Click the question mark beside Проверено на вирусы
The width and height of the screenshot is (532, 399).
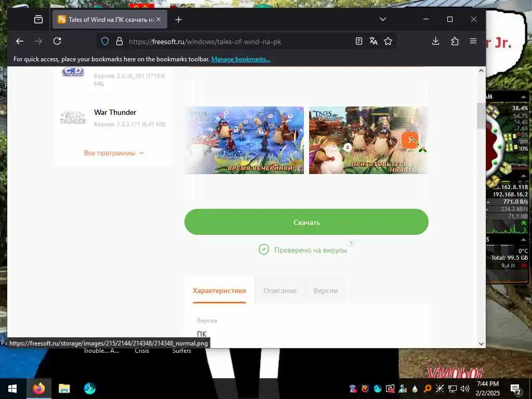coord(351,243)
